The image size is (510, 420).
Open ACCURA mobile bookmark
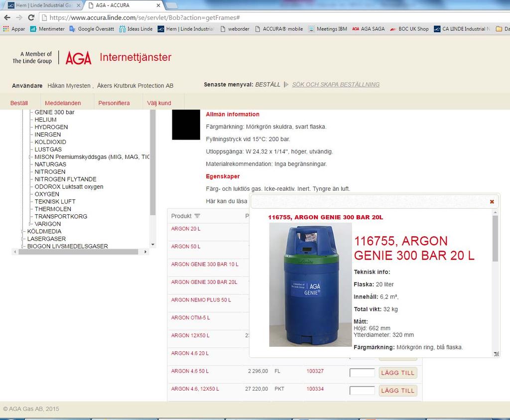coord(279,29)
